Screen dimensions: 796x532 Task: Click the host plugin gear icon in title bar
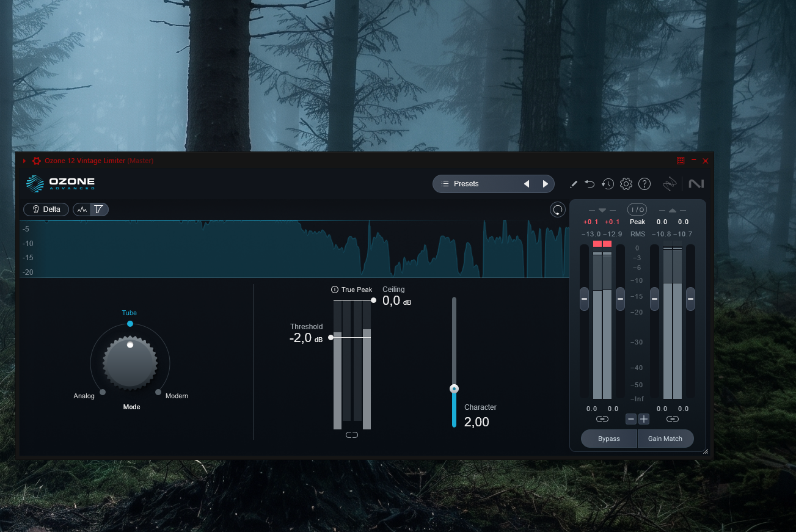pos(37,161)
